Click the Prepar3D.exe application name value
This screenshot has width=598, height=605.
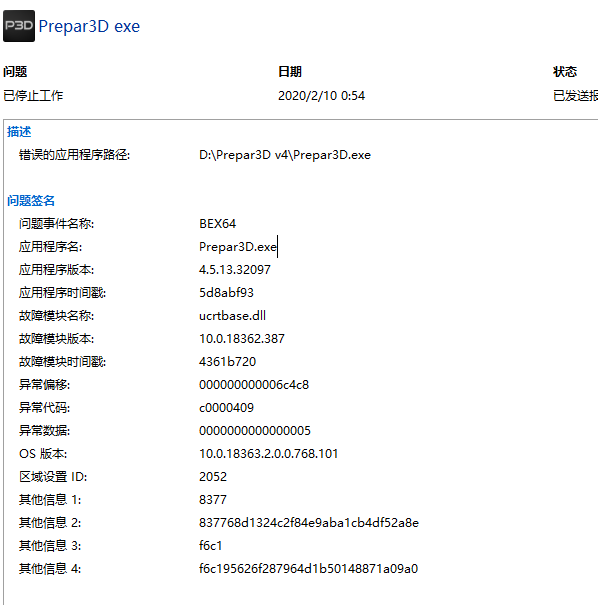click(238, 247)
